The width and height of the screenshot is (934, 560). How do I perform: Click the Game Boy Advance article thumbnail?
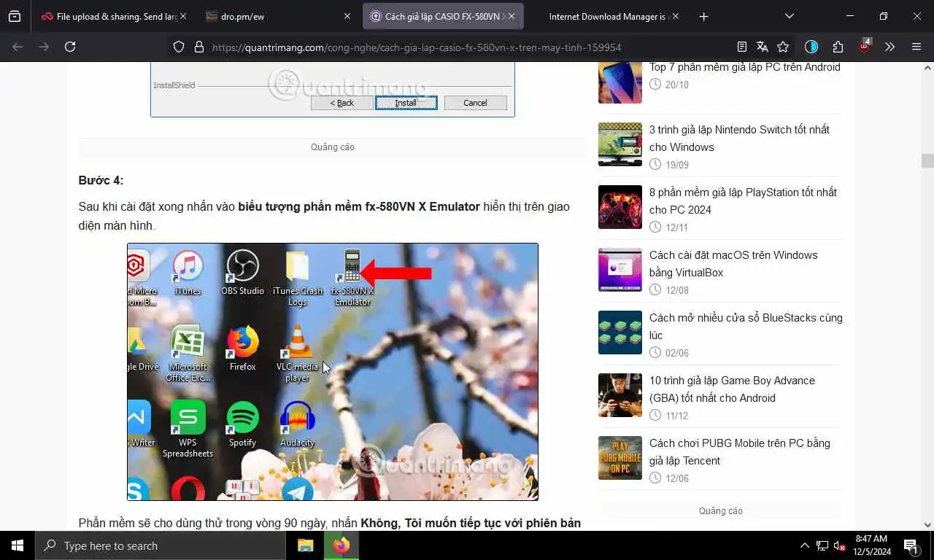[x=620, y=395]
